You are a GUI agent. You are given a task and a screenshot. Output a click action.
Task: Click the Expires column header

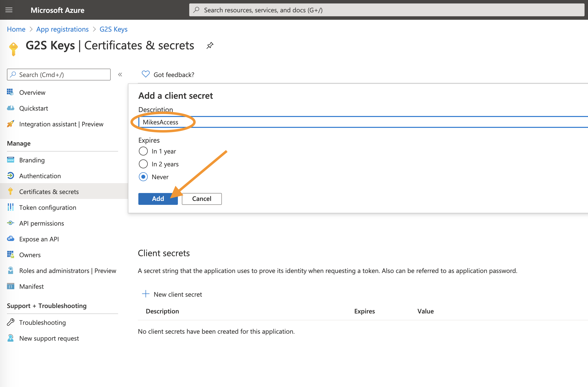click(364, 311)
